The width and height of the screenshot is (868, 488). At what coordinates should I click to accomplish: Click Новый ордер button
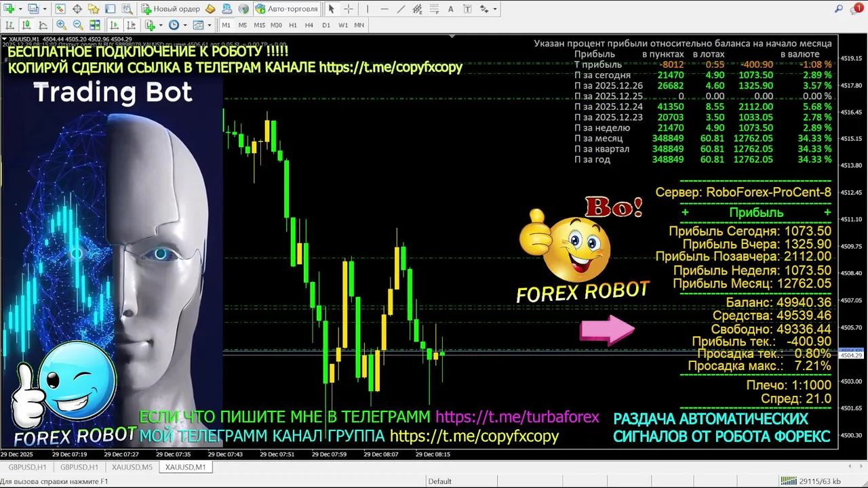pyautogui.click(x=171, y=9)
